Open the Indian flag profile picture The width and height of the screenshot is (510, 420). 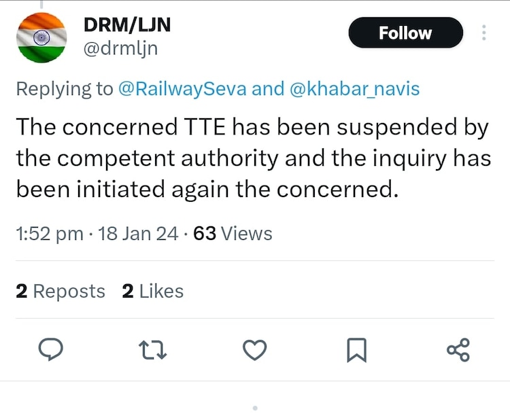[41, 37]
